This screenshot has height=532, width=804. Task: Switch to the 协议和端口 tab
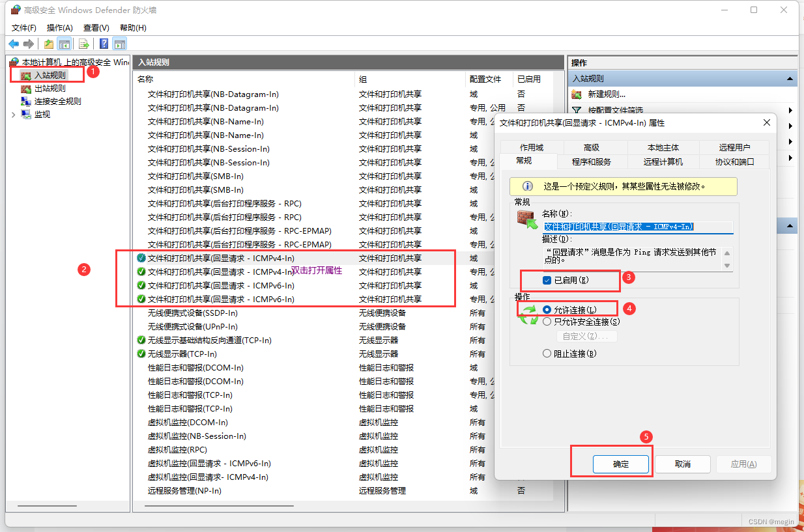734,162
